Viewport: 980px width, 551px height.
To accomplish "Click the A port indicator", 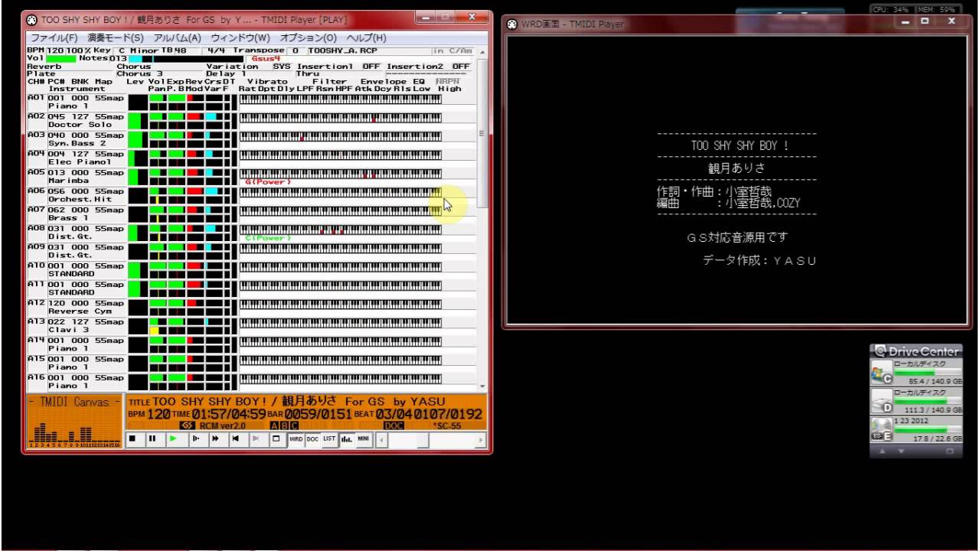I will tap(274, 425).
